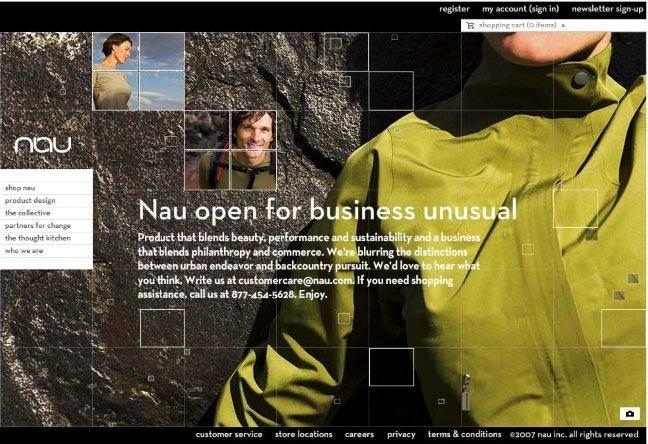Image resolution: width=648 pixels, height=444 pixels.
Task: Select who we are menu item
Action: (46, 251)
